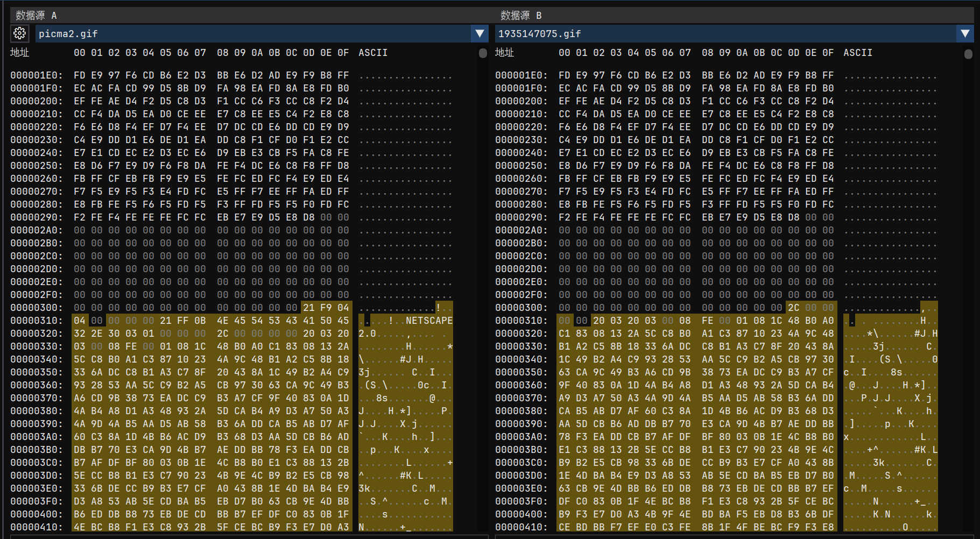Click the ASCII column header in source B

click(858, 53)
